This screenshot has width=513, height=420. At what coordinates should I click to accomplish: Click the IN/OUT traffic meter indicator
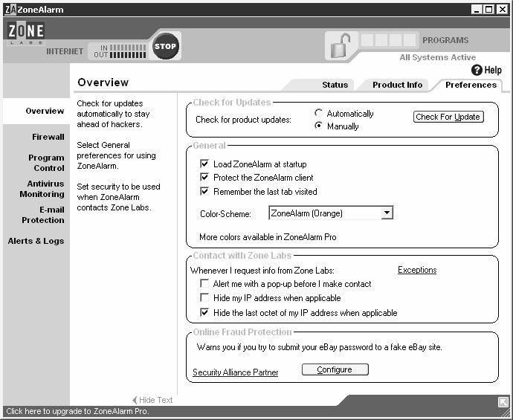point(120,51)
